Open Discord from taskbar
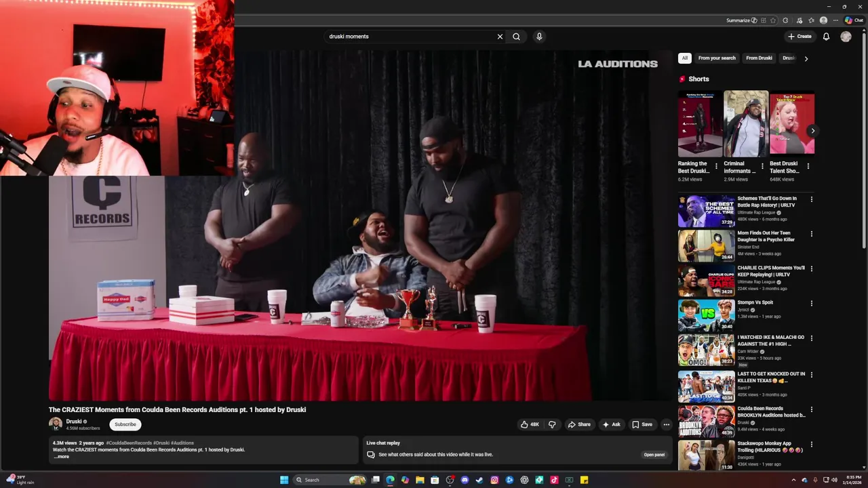The image size is (868, 488). click(465, 480)
